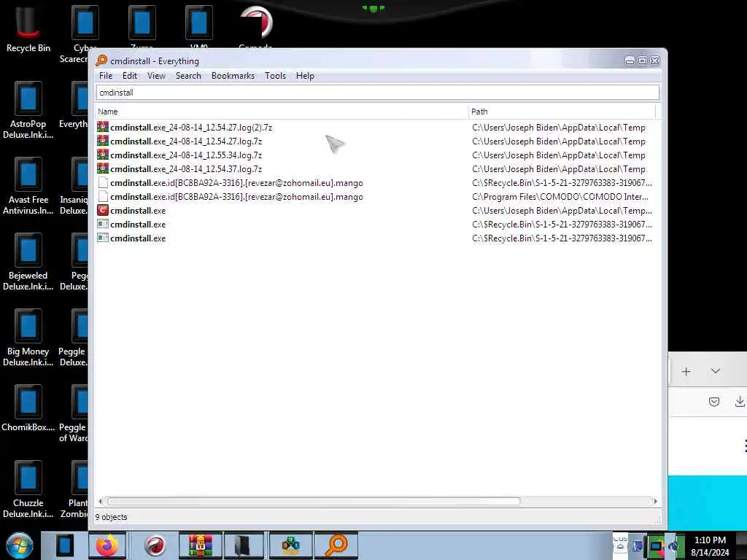Minimize the Everything window

[630, 61]
